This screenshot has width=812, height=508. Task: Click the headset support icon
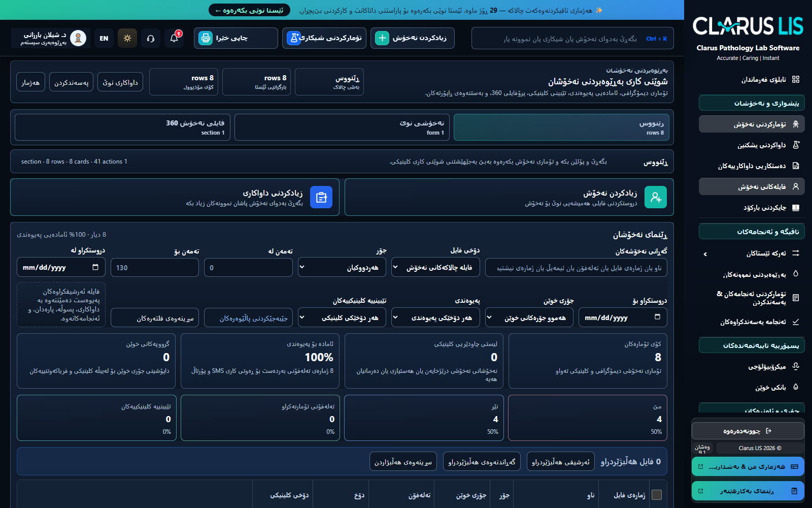(x=151, y=38)
